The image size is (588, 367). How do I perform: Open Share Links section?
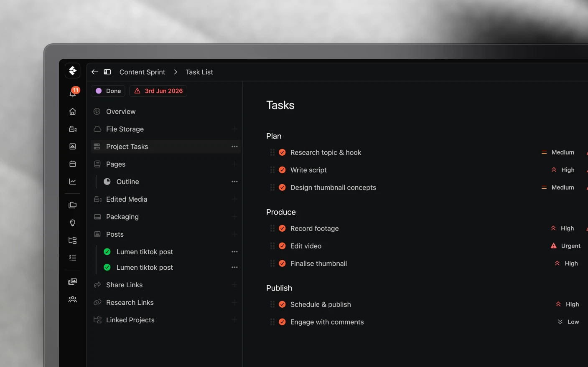tap(165, 285)
